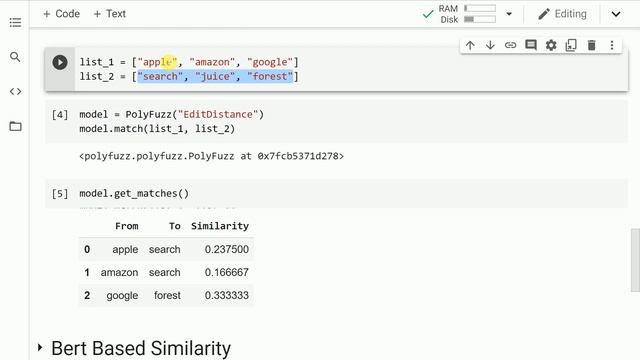Click the 0.166667 similarity value
640x360 pixels.
coord(227,272)
